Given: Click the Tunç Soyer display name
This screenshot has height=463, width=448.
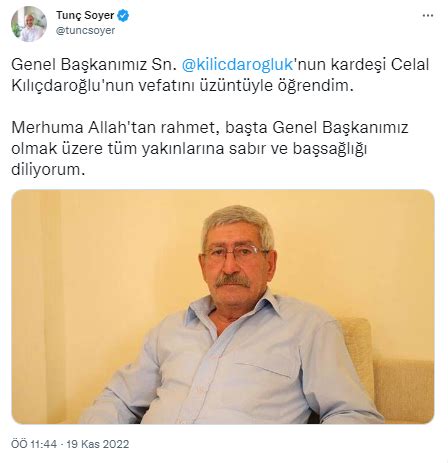Looking at the screenshot, I should tap(85, 15).
